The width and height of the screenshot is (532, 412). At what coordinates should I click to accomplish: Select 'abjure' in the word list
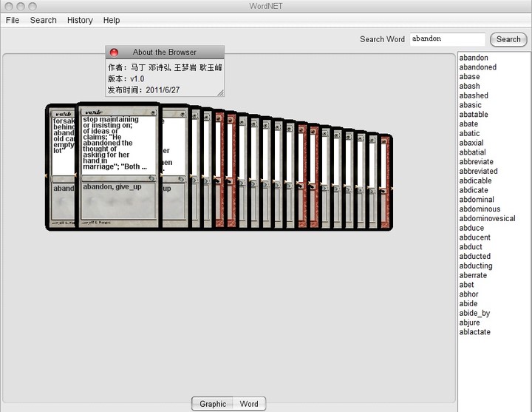pyautogui.click(x=470, y=322)
